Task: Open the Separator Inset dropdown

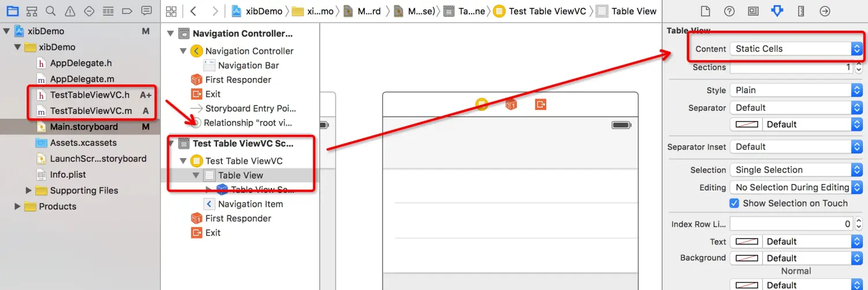Action: 796,147
